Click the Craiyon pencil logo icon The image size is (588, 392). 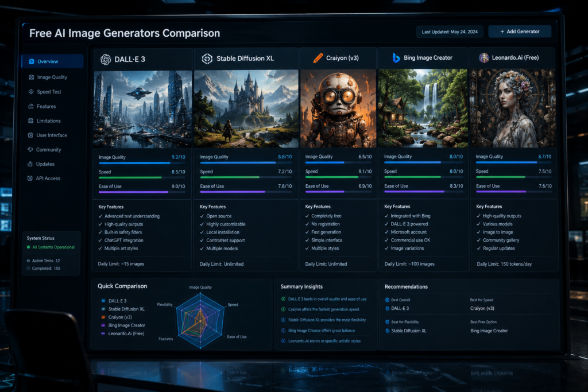[318, 58]
